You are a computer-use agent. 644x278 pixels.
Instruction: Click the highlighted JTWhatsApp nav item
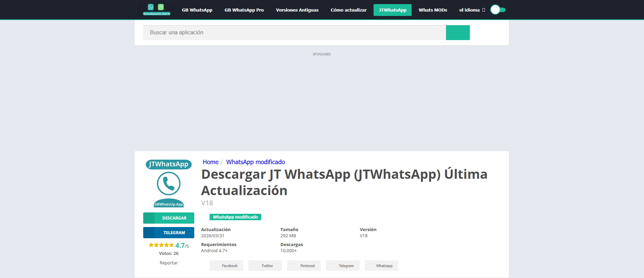(393, 10)
